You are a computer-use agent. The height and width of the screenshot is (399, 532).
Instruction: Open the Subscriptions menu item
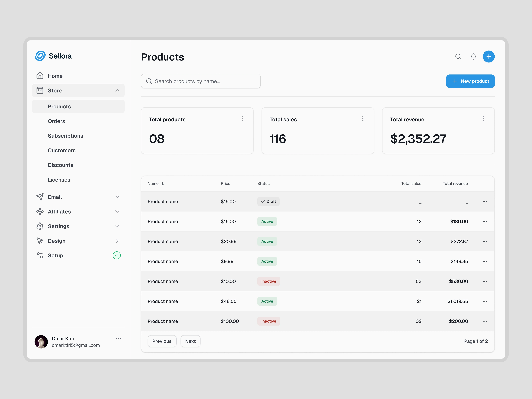pos(65,136)
